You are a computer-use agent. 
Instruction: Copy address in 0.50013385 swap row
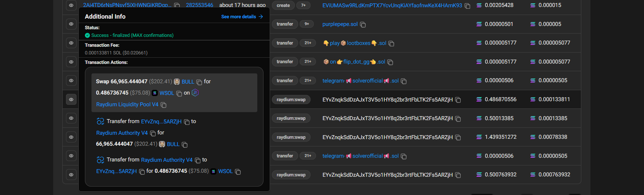[x=458, y=119]
